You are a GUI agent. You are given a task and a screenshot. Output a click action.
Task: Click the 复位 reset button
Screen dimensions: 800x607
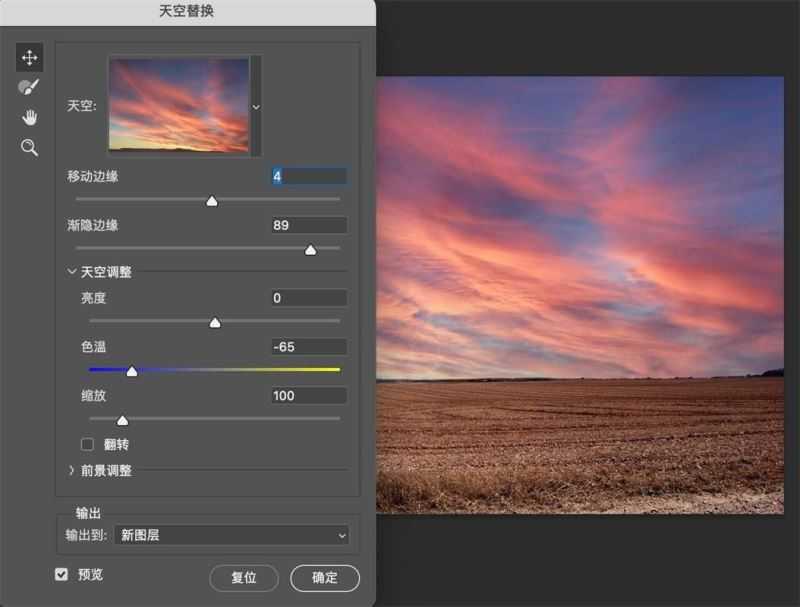tap(243, 578)
